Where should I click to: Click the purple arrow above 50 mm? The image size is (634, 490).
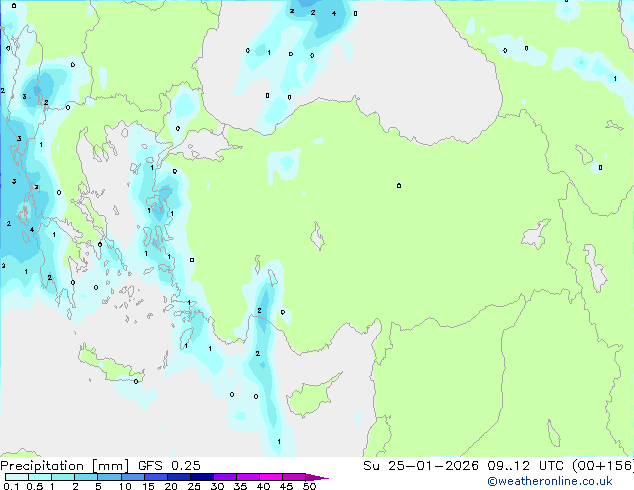317,477
